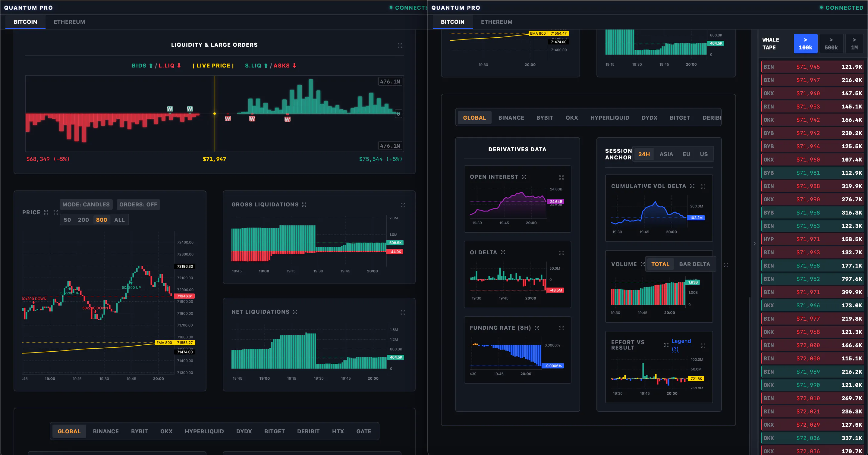
Task: Select DERIBIT exchange tab in the left window
Action: pos(308,431)
